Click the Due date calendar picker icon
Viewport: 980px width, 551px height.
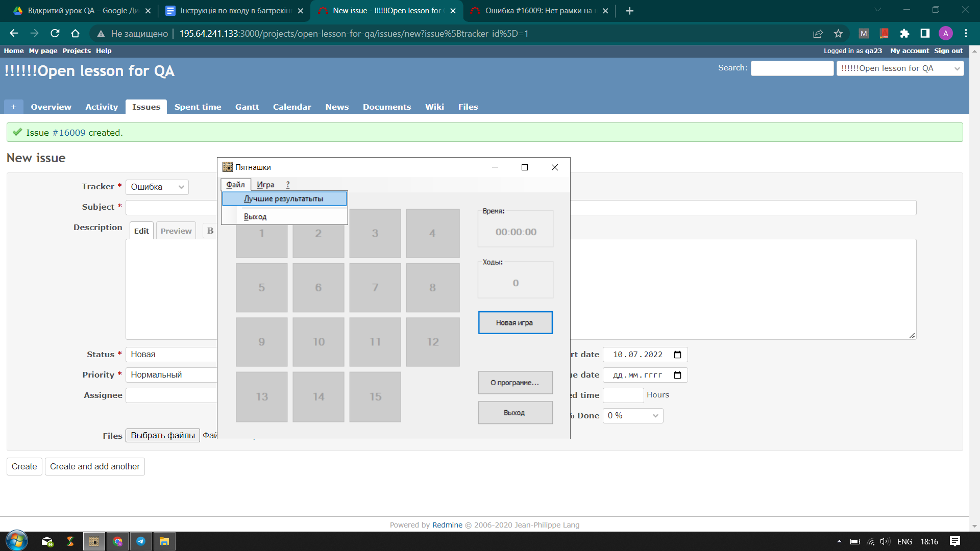tap(677, 375)
